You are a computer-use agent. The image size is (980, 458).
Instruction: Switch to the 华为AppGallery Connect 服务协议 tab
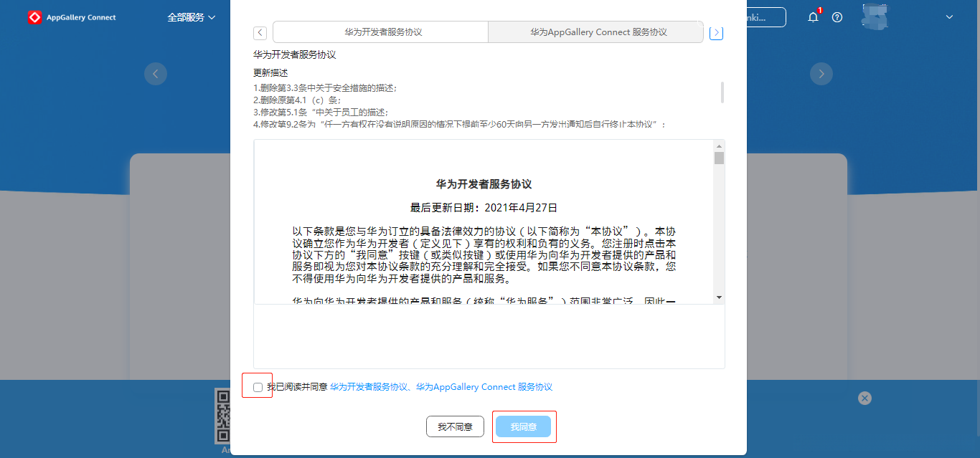(x=595, y=32)
